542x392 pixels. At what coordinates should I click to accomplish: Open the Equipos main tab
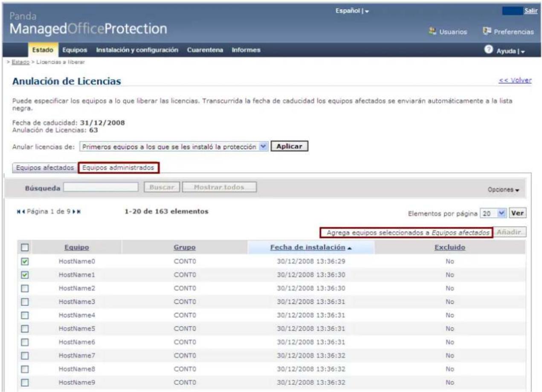(x=75, y=50)
